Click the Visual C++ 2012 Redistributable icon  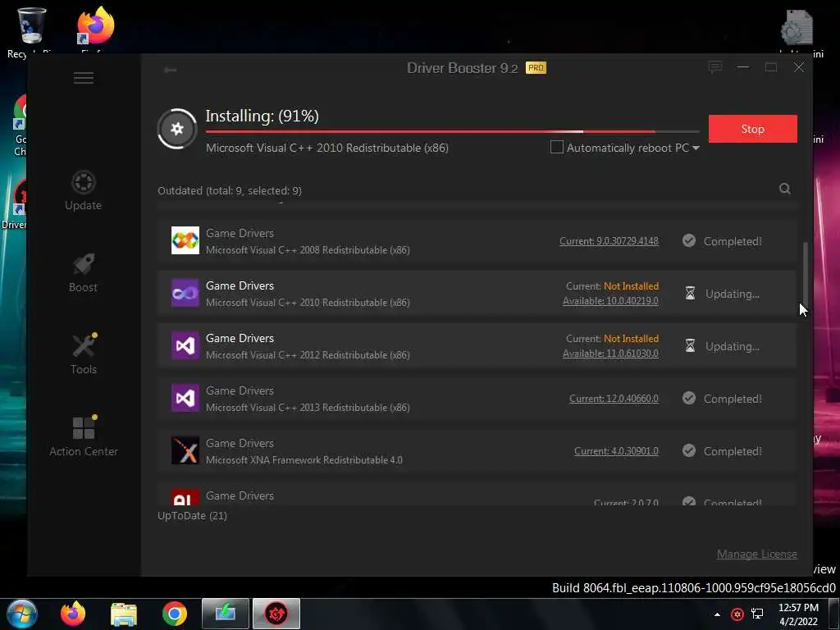(x=185, y=345)
